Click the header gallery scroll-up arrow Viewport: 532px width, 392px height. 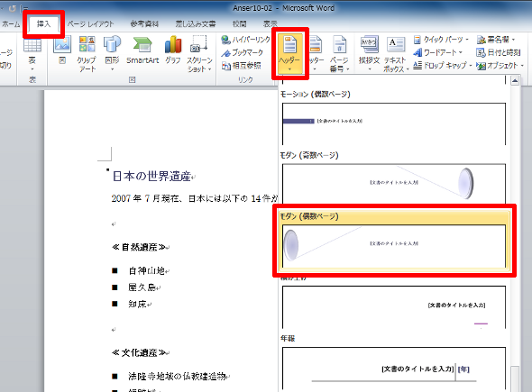pyautogui.click(x=515, y=81)
